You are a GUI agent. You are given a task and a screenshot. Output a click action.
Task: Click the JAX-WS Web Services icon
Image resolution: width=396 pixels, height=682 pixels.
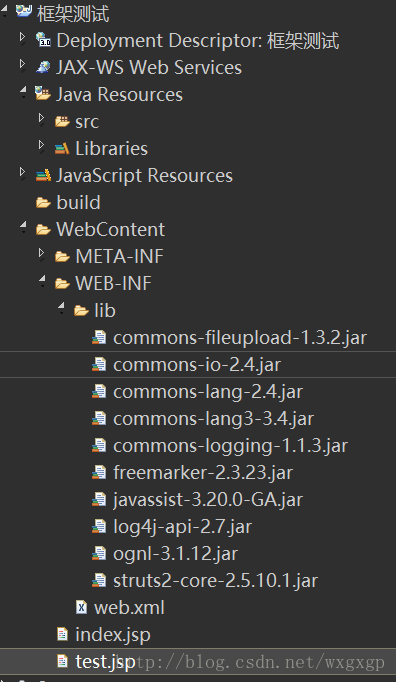click(x=43, y=67)
